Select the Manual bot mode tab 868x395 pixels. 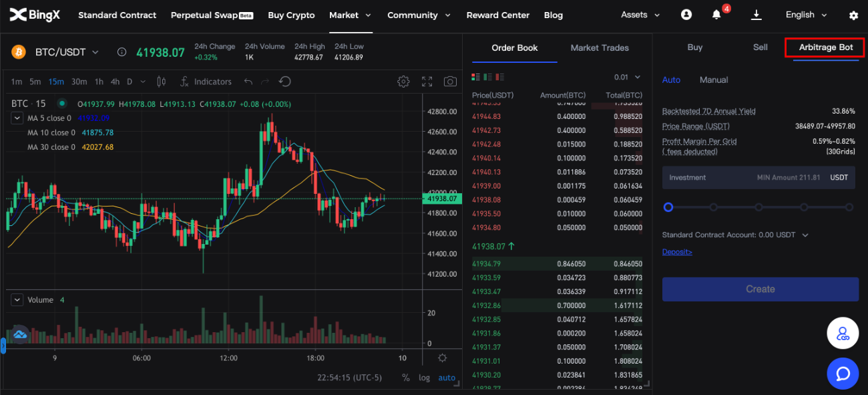tap(713, 80)
